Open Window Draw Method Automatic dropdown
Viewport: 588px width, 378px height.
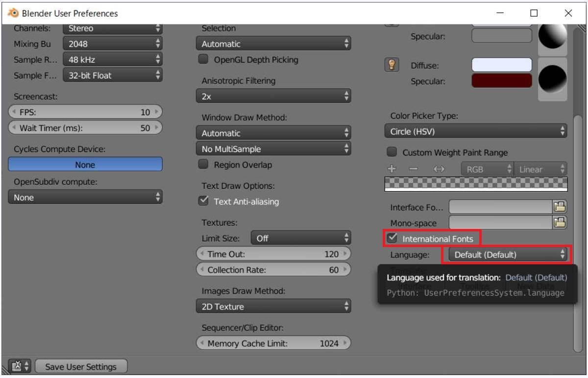pos(273,133)
